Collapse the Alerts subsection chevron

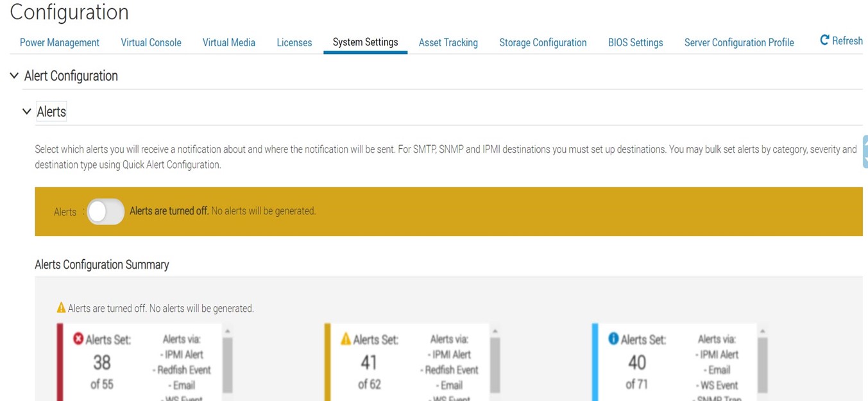(27, 112)
